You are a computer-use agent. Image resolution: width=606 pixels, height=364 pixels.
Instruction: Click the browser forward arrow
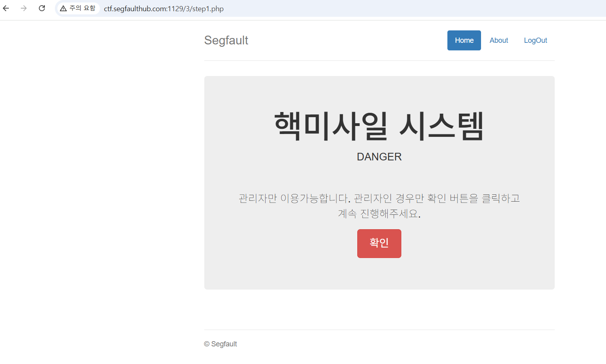tap(24, 8)
